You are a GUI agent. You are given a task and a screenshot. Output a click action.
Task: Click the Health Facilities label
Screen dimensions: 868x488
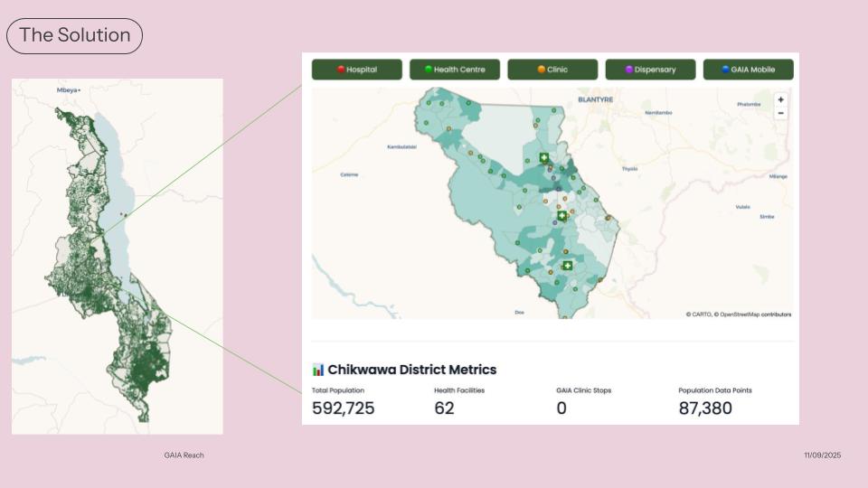[459, 390]
